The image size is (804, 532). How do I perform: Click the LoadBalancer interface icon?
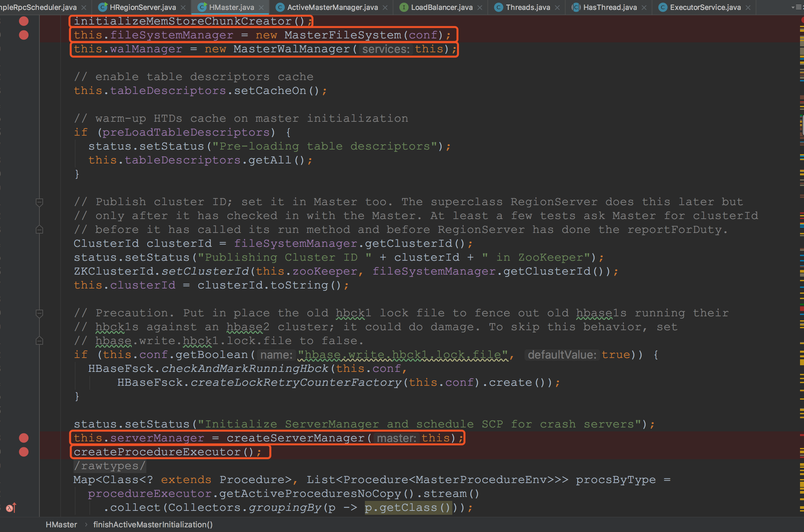click(404, 7)
